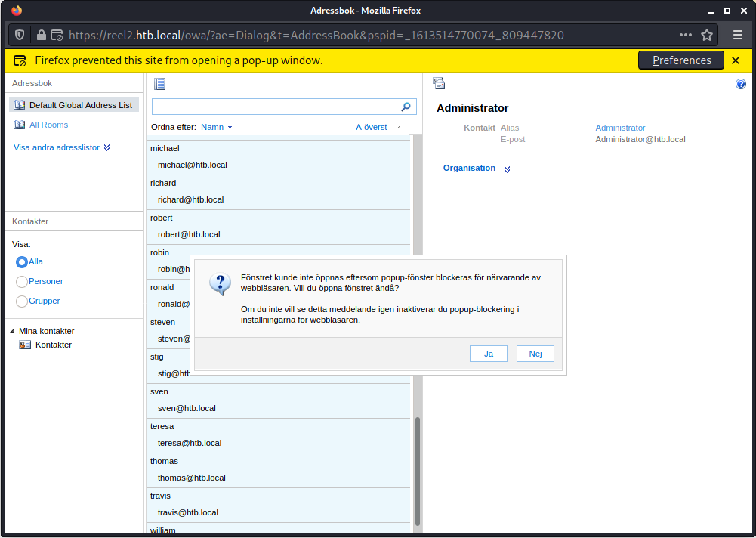Dismiss the pop-up blocked notification bar
The height and width of the screenshot is (538, 756).
click(x=736, y=60)
